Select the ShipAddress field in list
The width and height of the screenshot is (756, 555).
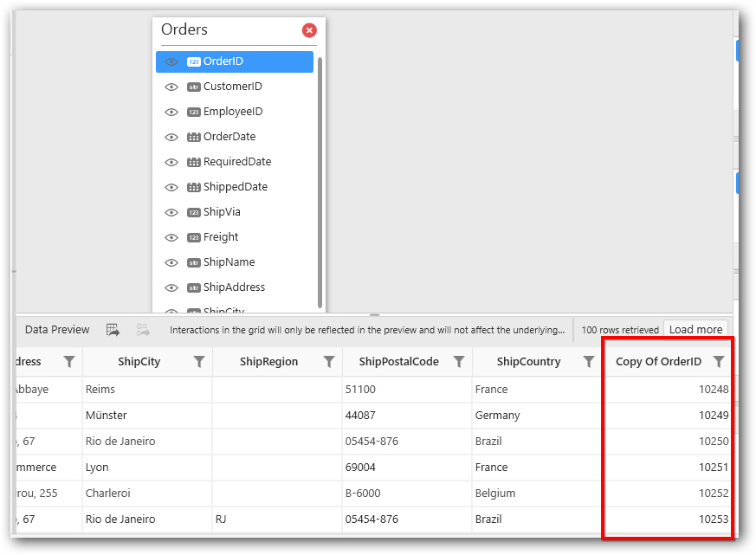click(234, 287)
